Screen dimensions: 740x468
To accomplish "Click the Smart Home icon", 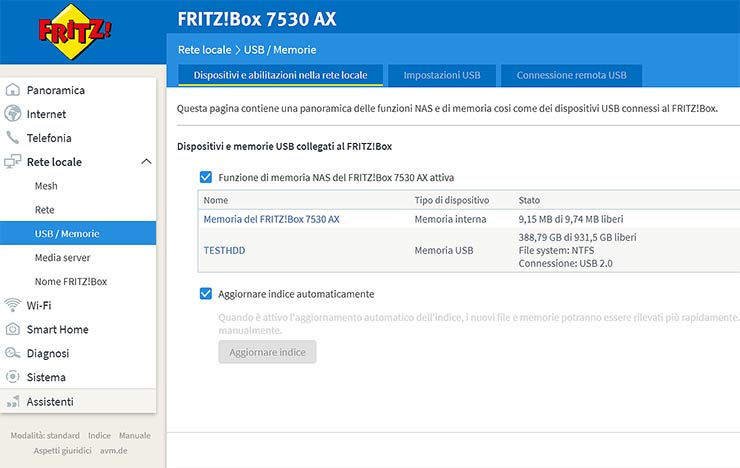I will click(x=13, y=329).
